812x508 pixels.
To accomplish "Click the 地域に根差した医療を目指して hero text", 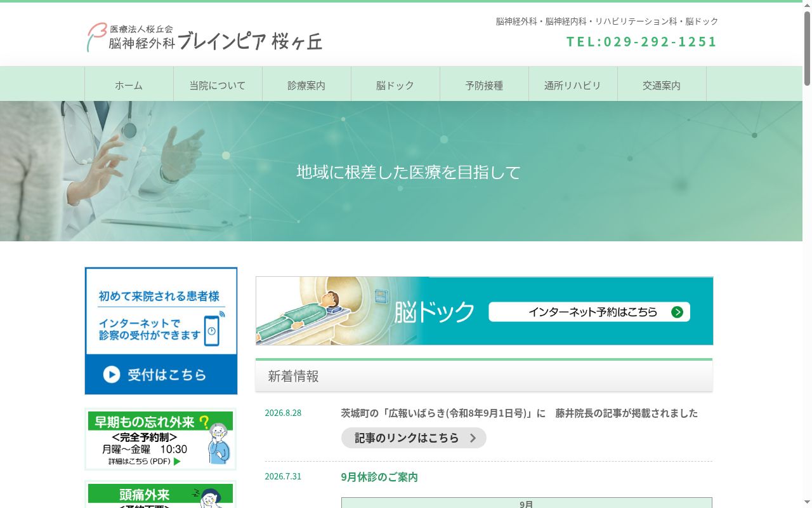I will [409, 172].
